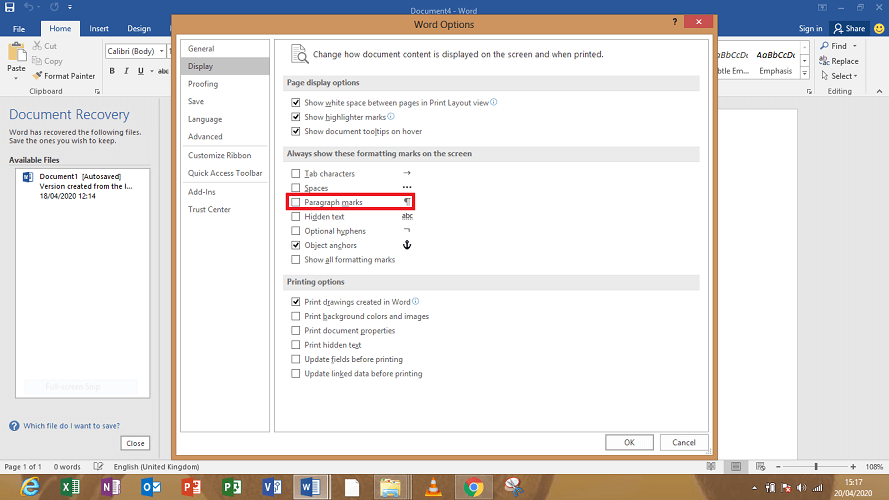Switch to Read Mode view icon
889x500 pixels.
coord(710,467)
